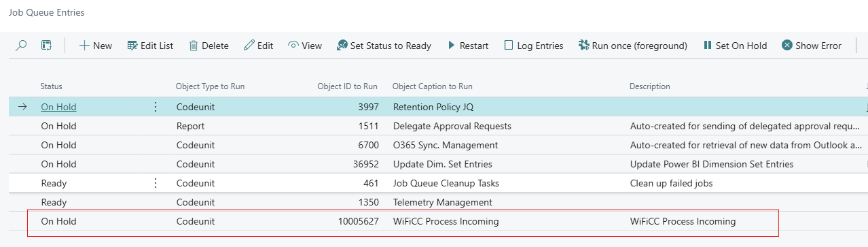868x247 pixels.
Task: Sort by the Description column header
Action: point(650,86)
